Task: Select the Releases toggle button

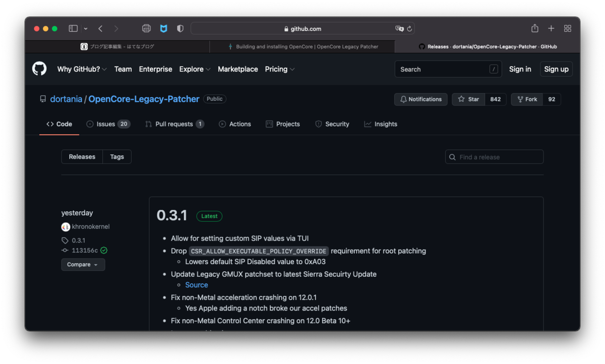Action: (82, 157)
